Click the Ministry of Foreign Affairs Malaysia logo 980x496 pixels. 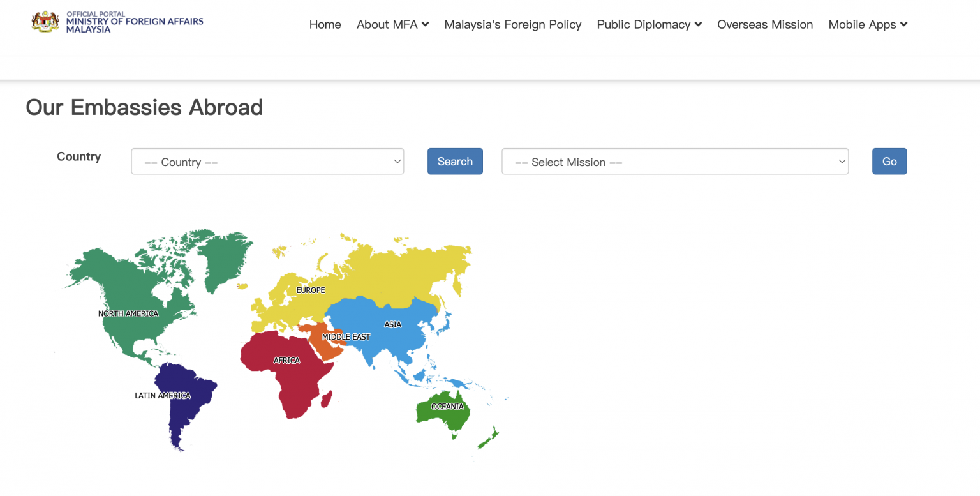(117, 23)
